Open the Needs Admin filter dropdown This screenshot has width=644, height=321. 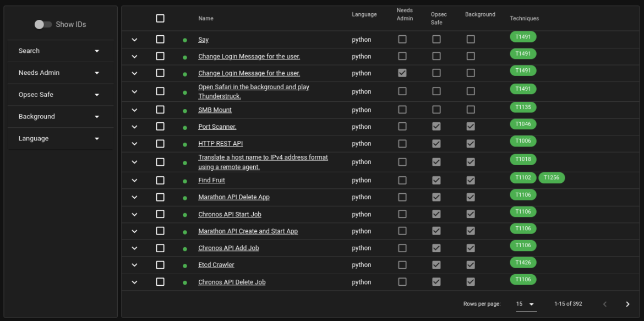coord(60,73)
